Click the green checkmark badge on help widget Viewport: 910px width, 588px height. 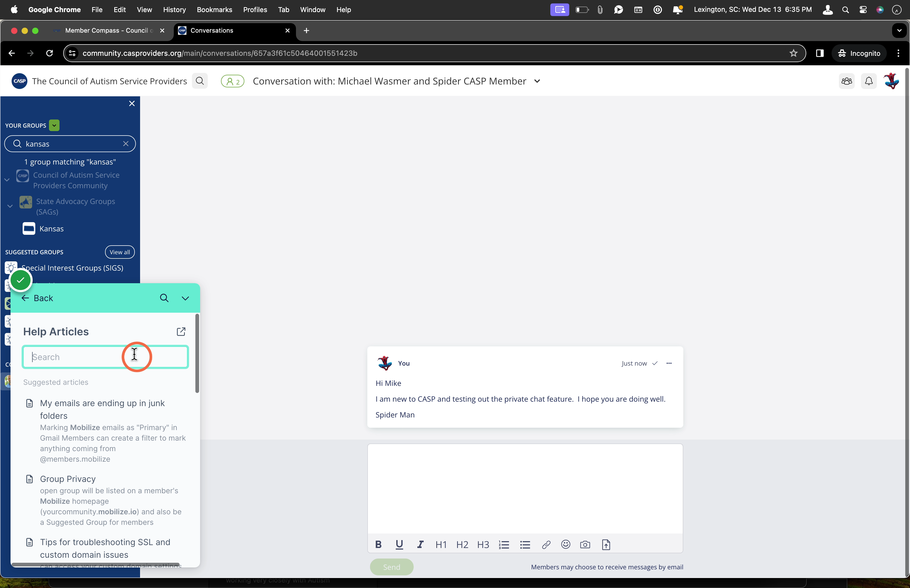(21, 280)
